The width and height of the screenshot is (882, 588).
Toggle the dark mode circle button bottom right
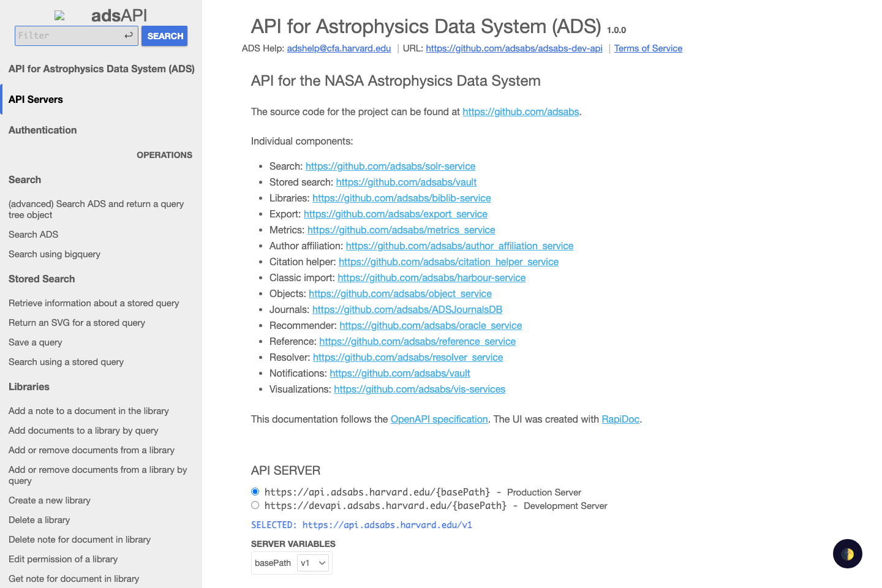pyautogui.click(x=847, y=553)
